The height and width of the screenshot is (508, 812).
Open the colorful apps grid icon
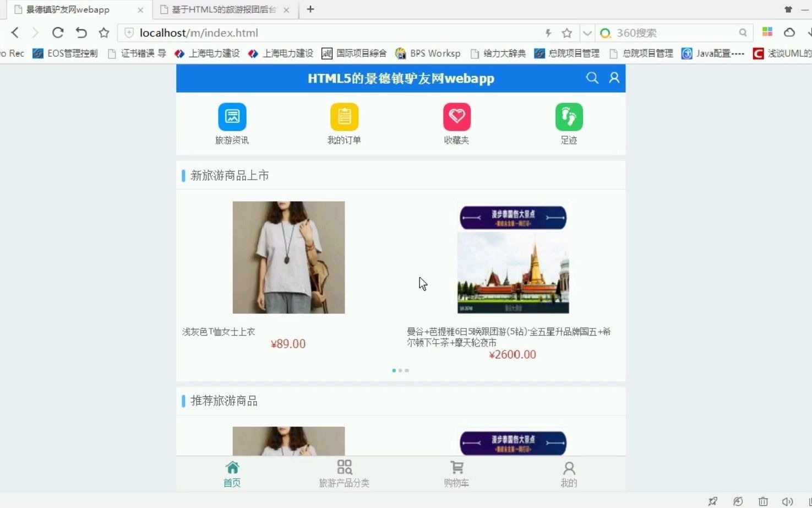pyautogui.click(x=767, y=32)
